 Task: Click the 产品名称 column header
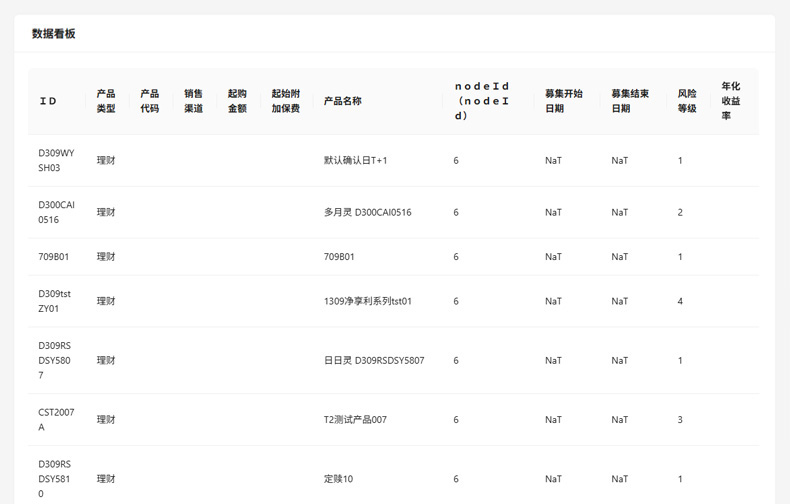point(343,101)
